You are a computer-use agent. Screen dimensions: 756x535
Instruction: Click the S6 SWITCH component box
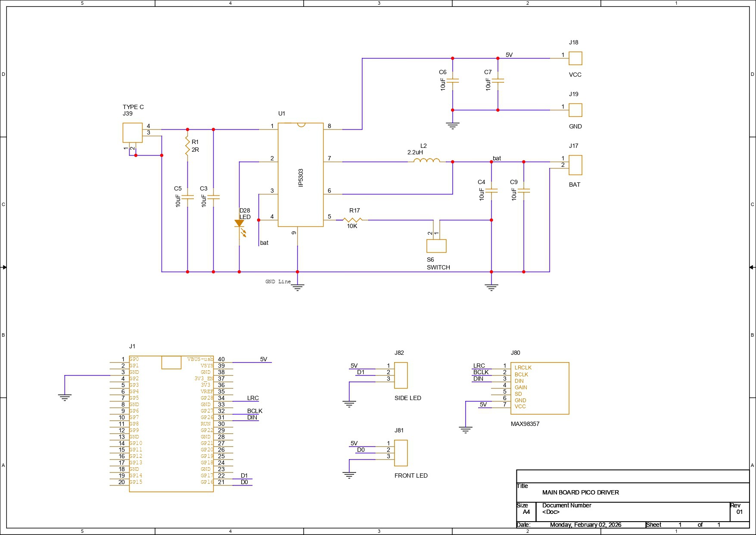click(x=436, y=246)
